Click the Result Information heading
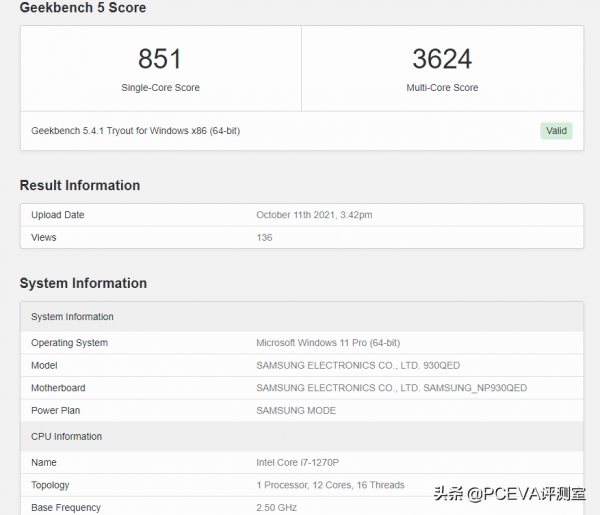This screenshot has height=515, width=600. (x=80, y=185)
